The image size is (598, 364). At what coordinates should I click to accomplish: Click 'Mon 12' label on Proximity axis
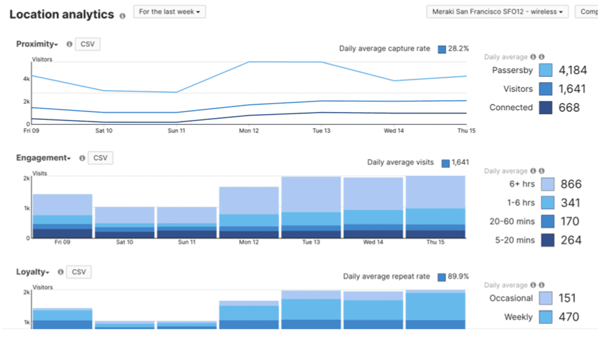249,131
